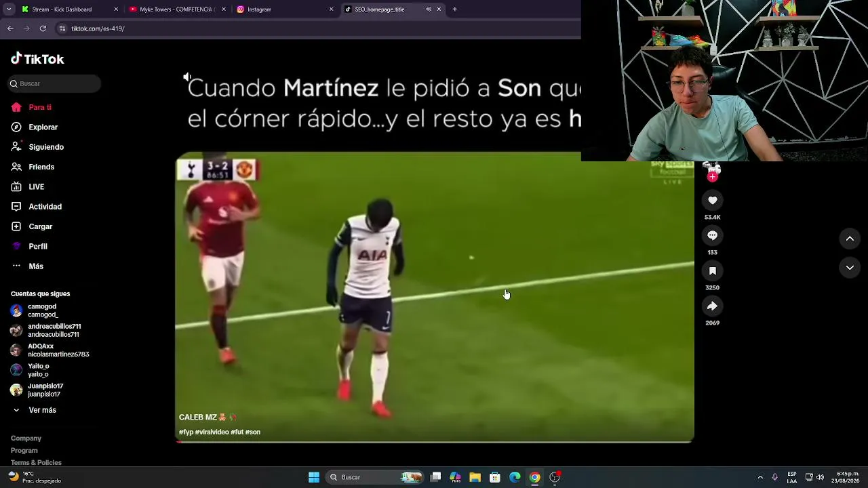Image resolution: width=868 pixels, height=488 pixels.
Task: Click the #son hashtag
Action: 253,432
